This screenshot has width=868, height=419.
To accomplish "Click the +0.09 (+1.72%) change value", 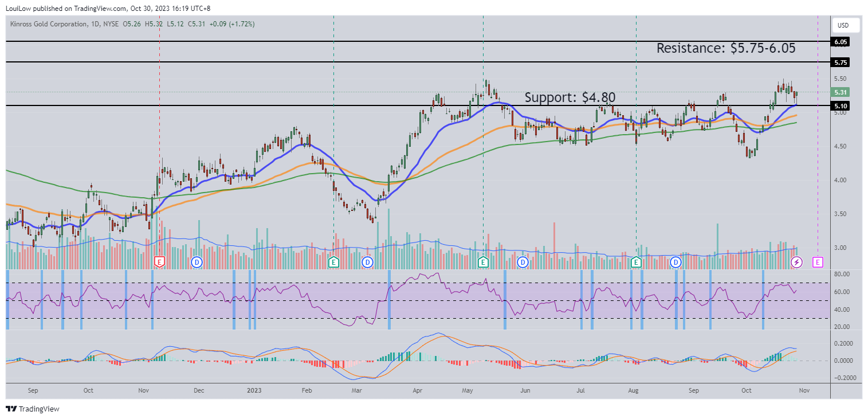I will [x=232, y=24].
